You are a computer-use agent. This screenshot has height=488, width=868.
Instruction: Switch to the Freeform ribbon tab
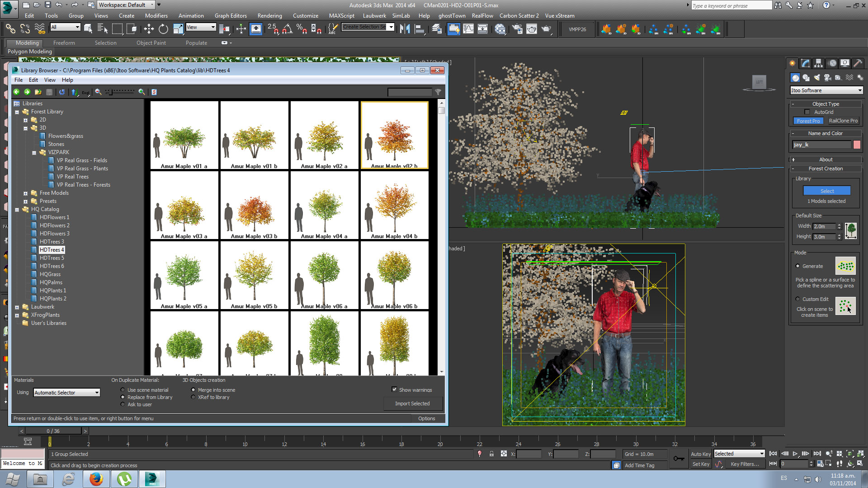[64, 43]
